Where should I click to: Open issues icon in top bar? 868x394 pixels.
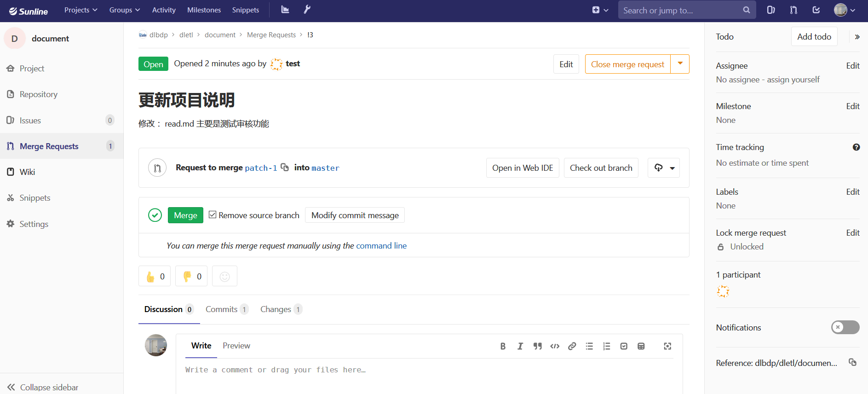point(771,10)
